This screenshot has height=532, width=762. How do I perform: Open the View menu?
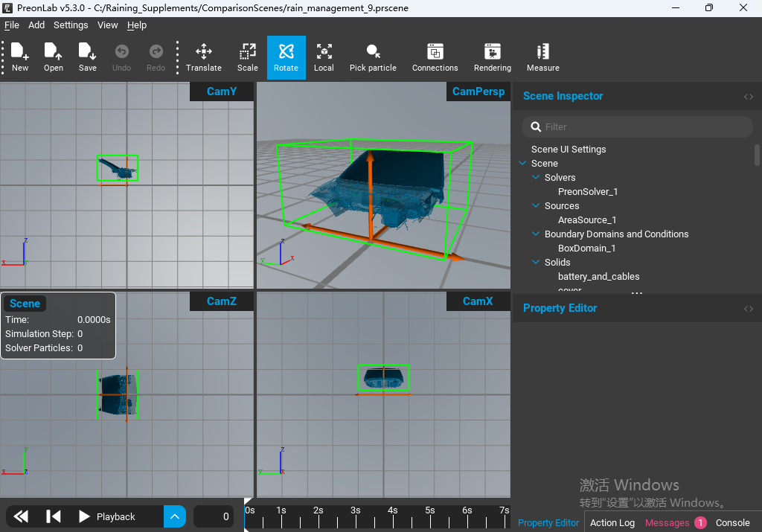point(107,25)
